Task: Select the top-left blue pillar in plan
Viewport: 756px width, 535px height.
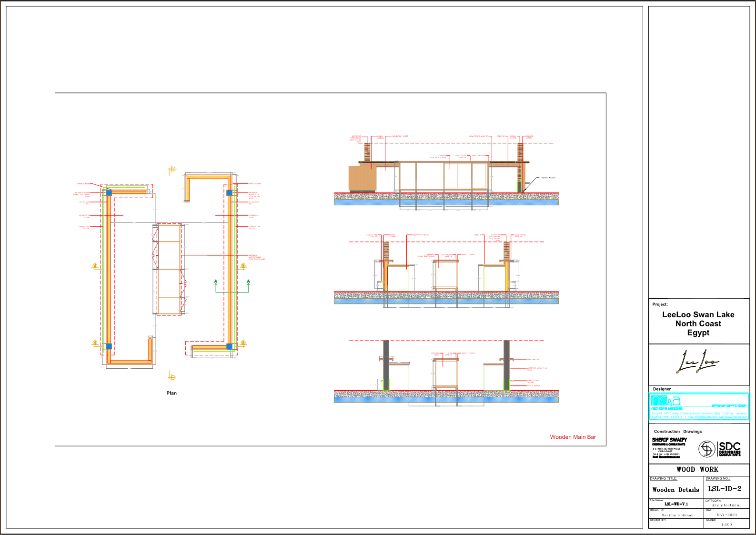Action: tap(109, 192)
